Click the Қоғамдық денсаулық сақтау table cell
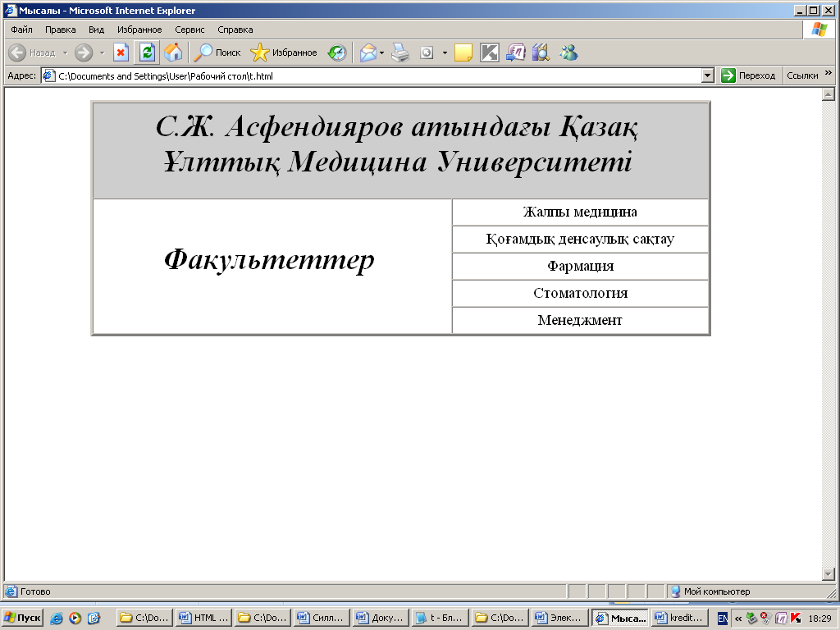The height and width of the screenshot is (630, 840). [x=580, y=239]
